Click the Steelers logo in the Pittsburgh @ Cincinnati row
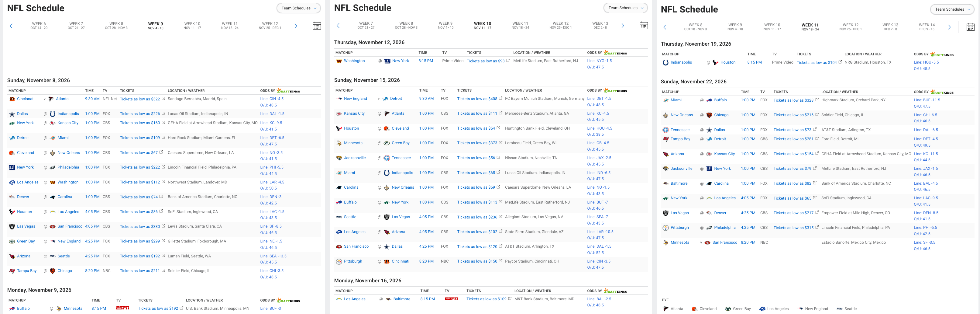The height and width of the screenshot is (314, 980). (x=339, y=261)
